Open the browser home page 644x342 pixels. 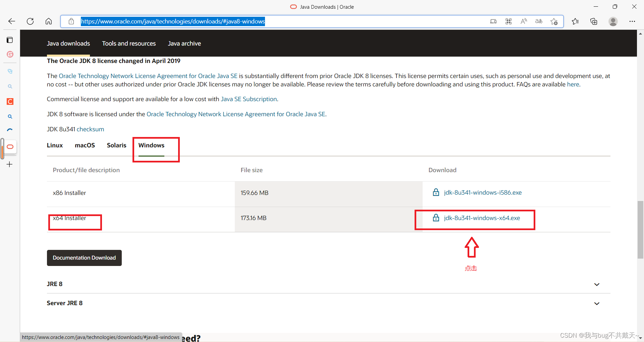click(49, 21)
